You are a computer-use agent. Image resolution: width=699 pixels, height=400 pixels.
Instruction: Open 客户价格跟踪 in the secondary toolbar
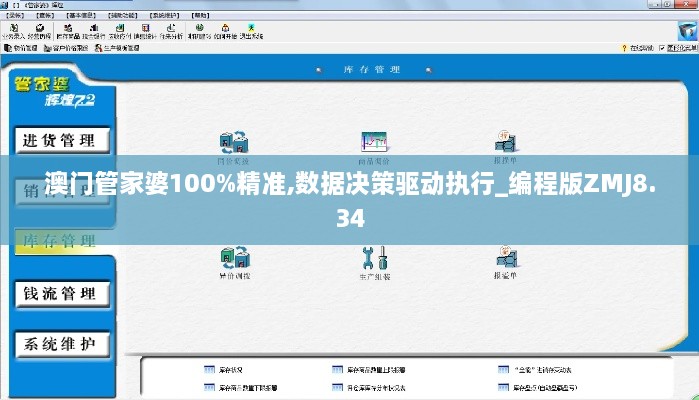(x=67, y=47)
